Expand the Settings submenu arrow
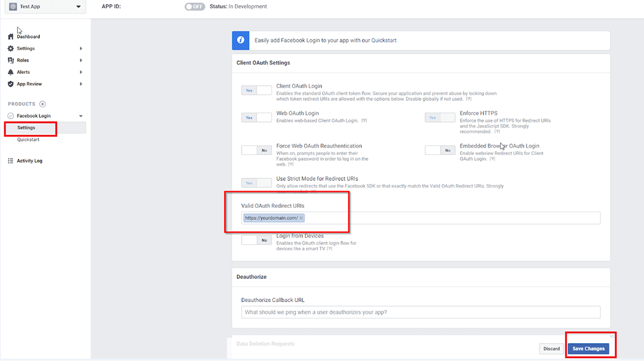The width and height of the screenshot is (644, 361). [81, 48]
